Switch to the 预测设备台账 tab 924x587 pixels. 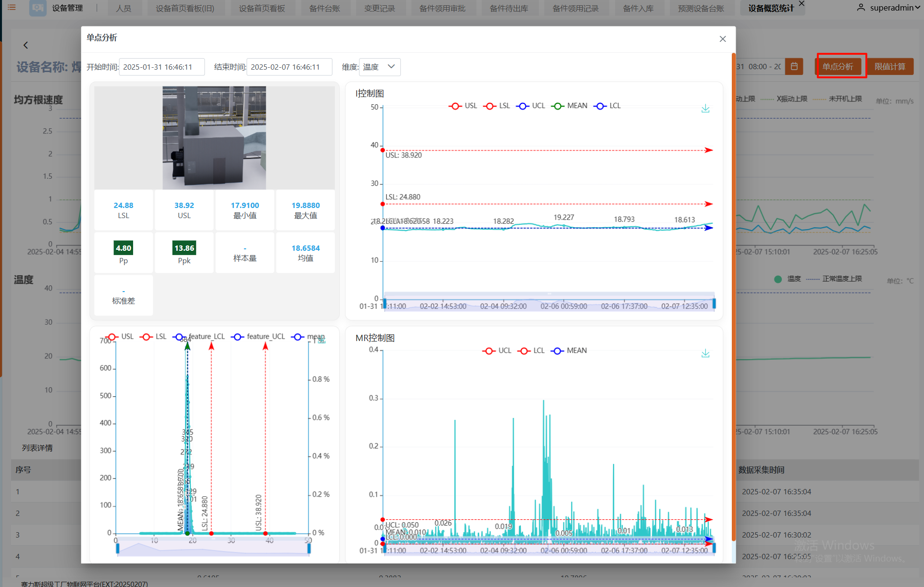tap(700, 8)
